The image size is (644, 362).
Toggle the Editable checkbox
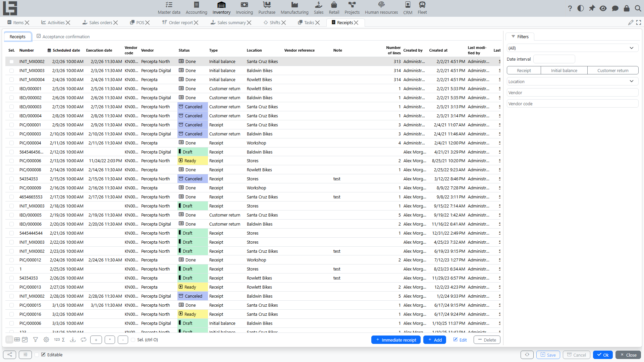[37, 355]
